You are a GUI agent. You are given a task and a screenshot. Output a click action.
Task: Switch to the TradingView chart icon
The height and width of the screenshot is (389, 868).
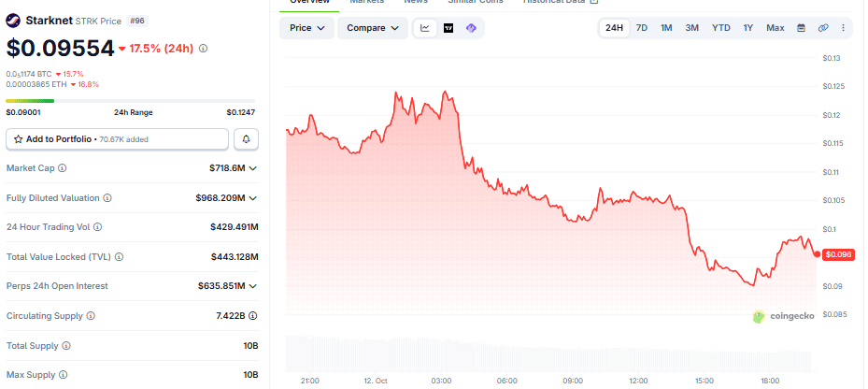click(x=448, y=28)
